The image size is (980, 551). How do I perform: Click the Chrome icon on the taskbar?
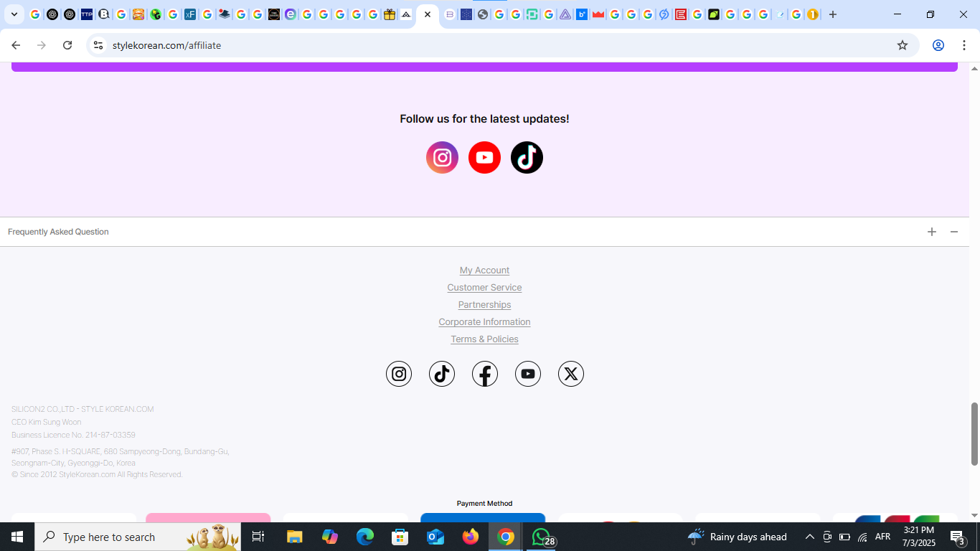point(506,537)
